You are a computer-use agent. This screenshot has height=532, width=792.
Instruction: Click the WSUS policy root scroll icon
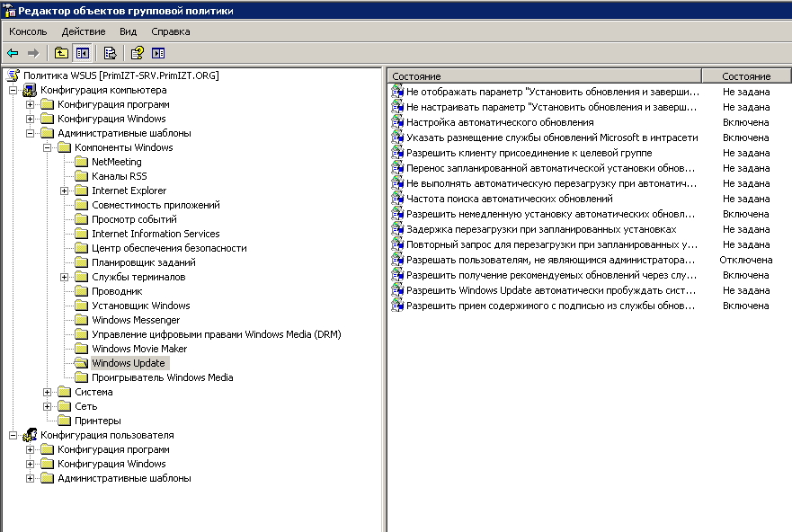[13, 75]
